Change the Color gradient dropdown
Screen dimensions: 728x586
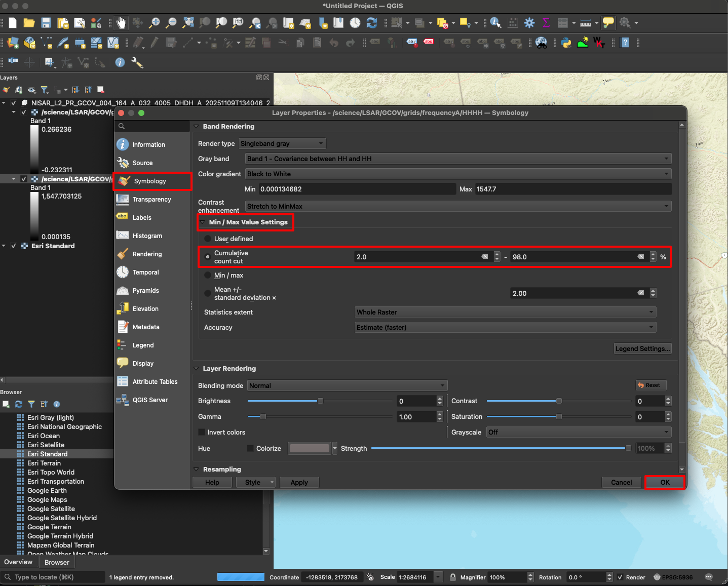(457, 174)
